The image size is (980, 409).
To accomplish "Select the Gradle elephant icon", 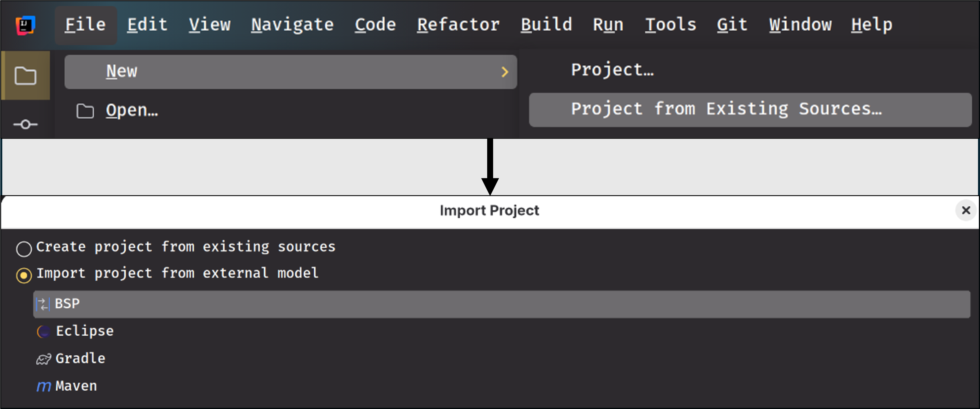I will 43,358.
